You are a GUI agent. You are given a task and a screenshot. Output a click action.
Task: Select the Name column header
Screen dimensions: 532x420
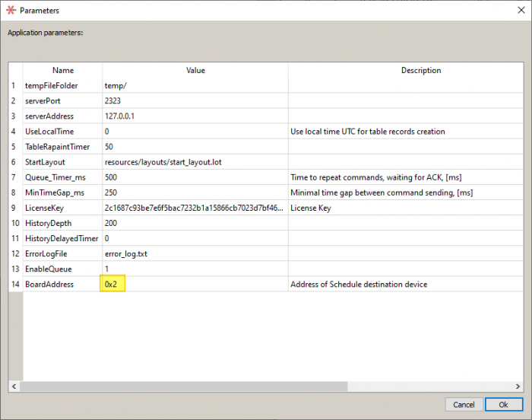click(x=63, y=70)
